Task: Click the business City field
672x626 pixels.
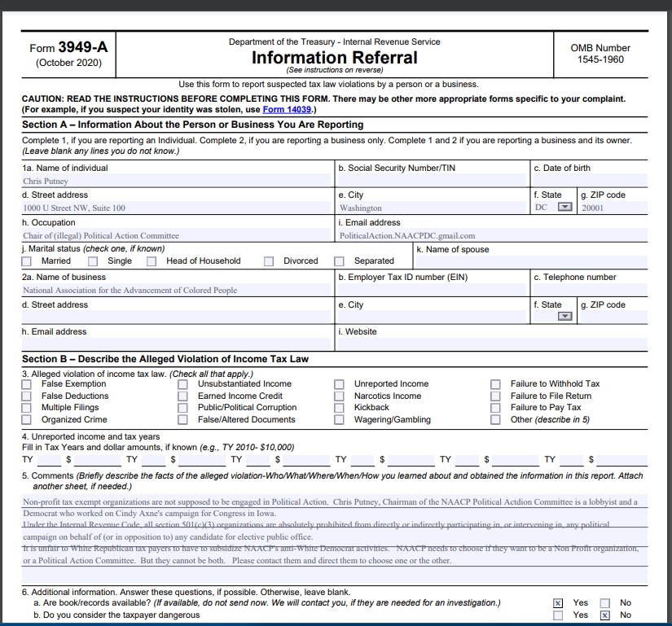Action: [432, 317]
